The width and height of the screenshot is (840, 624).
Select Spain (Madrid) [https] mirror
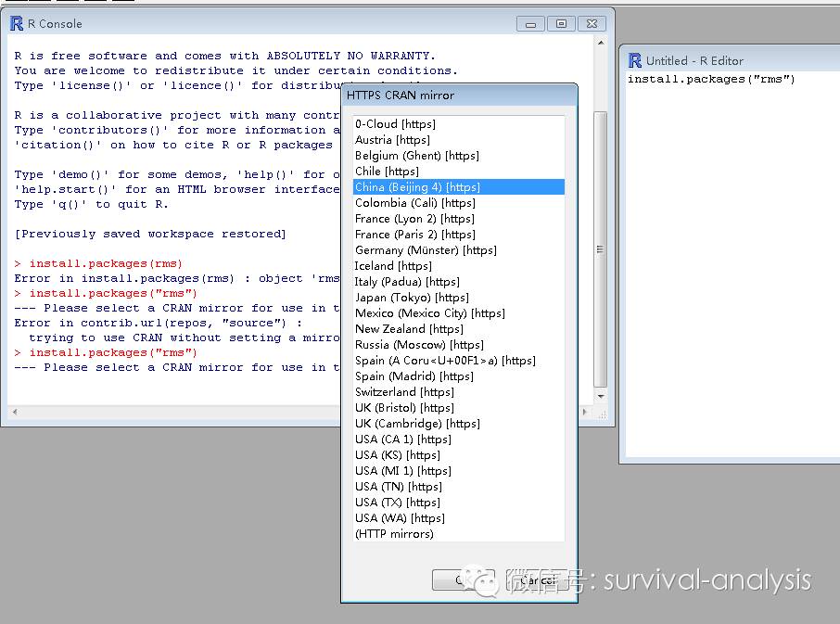click(x=459, y=376)
